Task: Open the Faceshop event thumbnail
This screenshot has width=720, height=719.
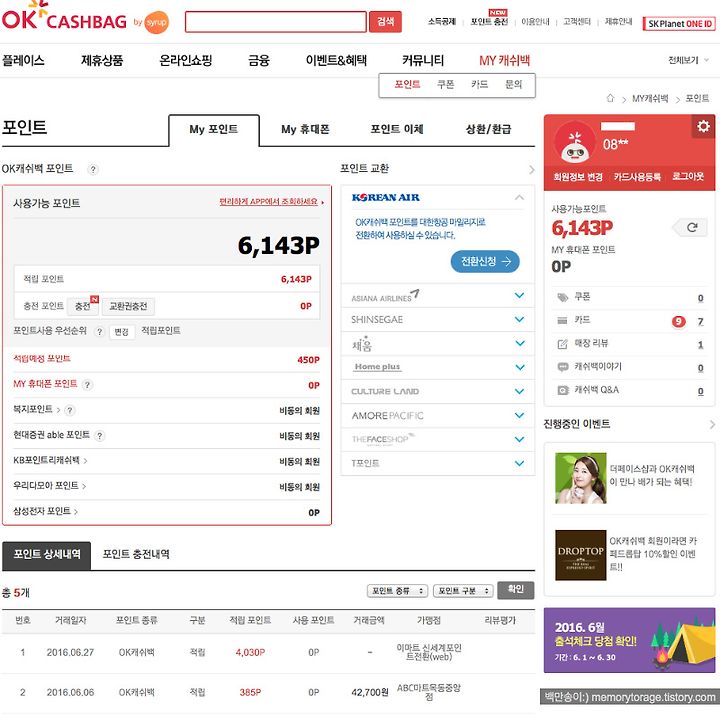Action: (x=580, y=478)
